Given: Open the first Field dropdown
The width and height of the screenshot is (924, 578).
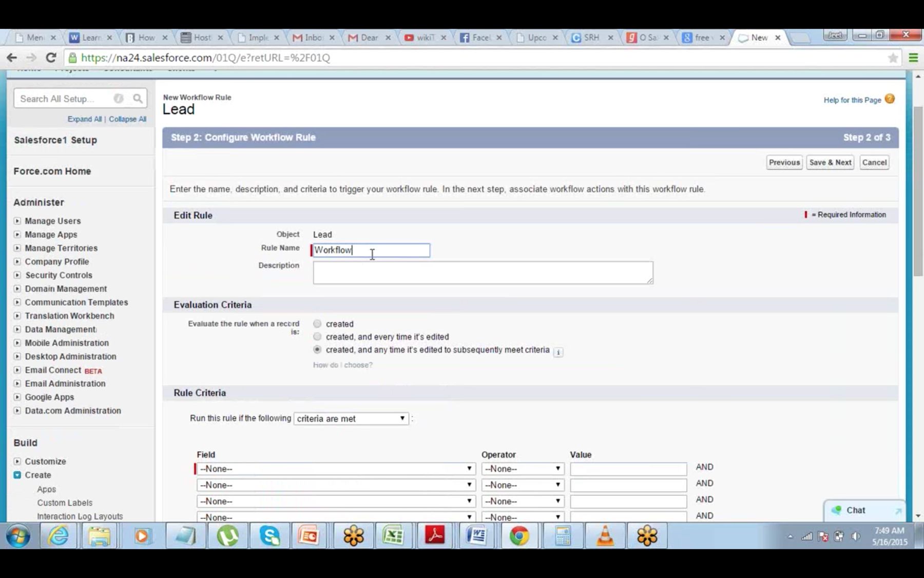Looking at the screenshot, I should (x=336, y=469).
